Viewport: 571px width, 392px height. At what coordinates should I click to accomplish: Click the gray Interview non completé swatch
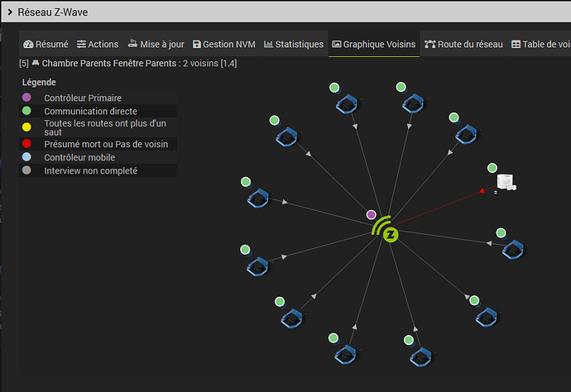26,170
